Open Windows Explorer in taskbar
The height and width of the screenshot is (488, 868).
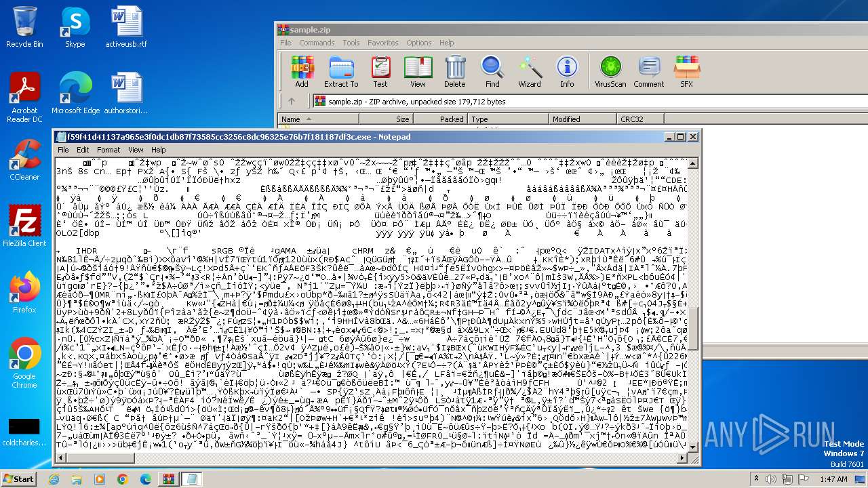(x=76, y=479)
